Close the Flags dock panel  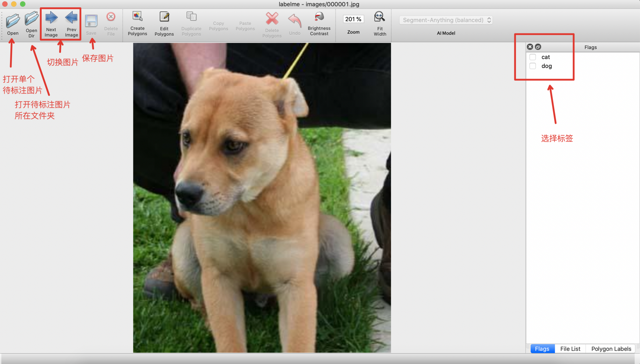(x=530, y=47)
